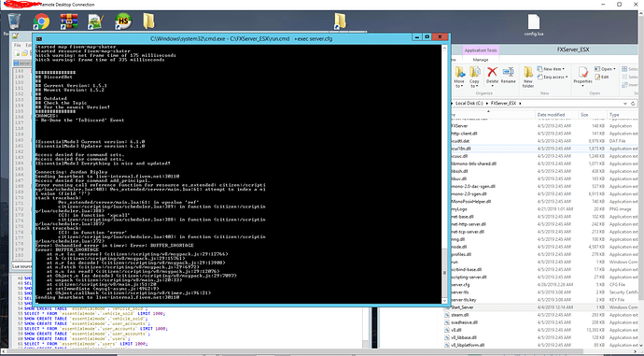This screenshot has width=644, height=356.
Task: Open the HeidiSQL desktop shortcut
Action: click(x=123, y=21)
